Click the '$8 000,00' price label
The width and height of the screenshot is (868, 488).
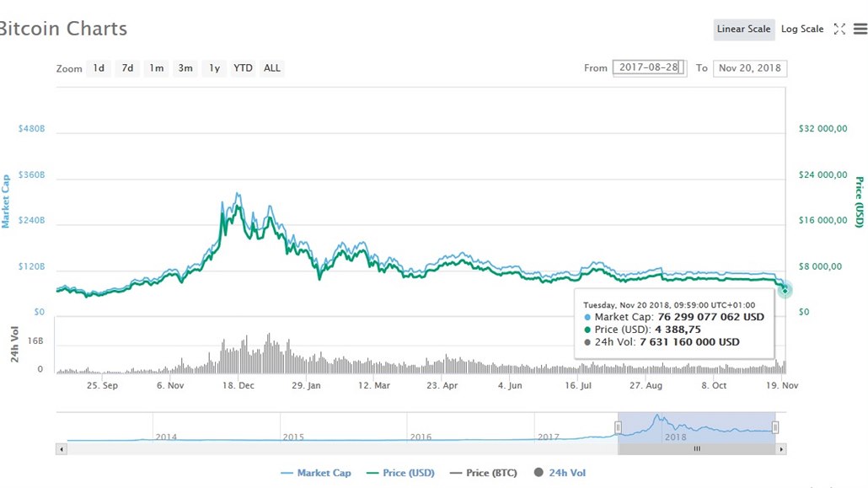[x=820, y=266]
